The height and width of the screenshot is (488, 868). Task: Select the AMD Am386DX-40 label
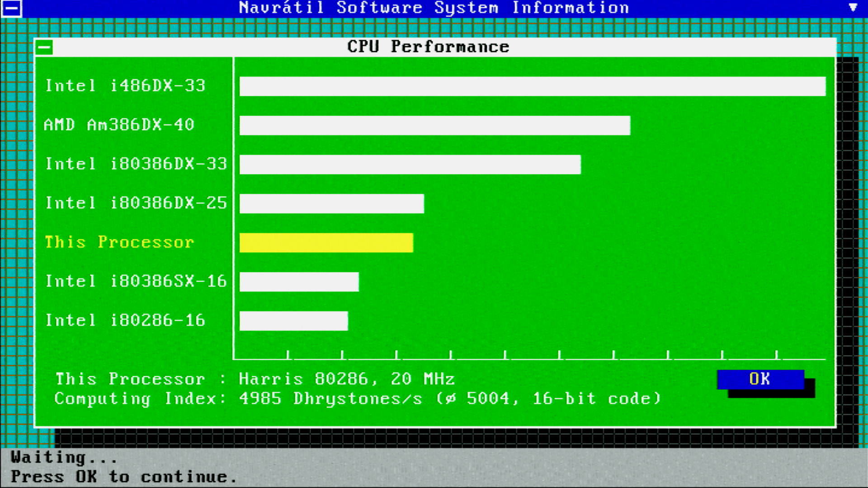[119, 125]
